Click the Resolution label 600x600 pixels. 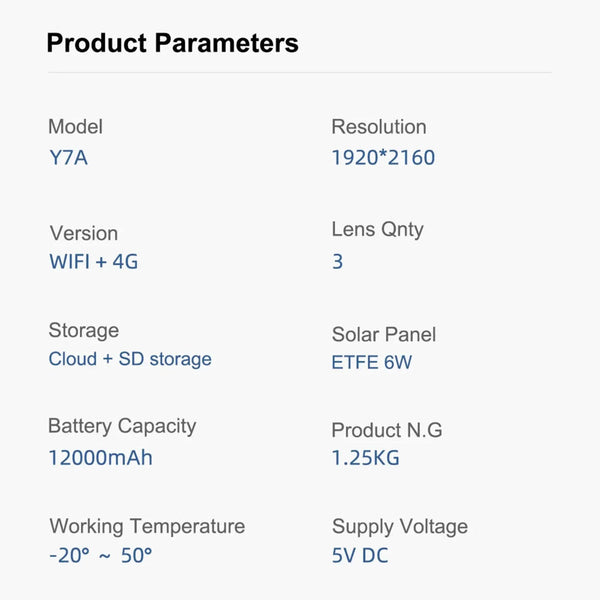(x=378, y=127)
